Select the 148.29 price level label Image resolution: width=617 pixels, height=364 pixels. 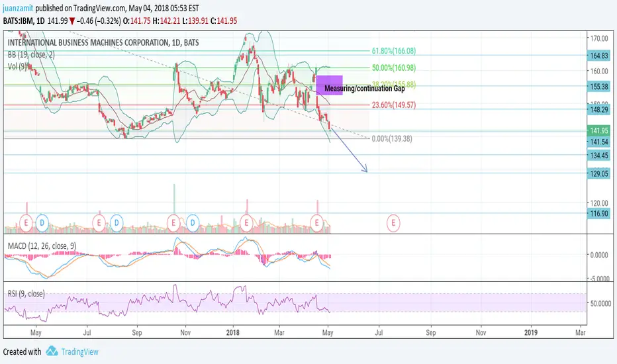[x=599, y=109]
